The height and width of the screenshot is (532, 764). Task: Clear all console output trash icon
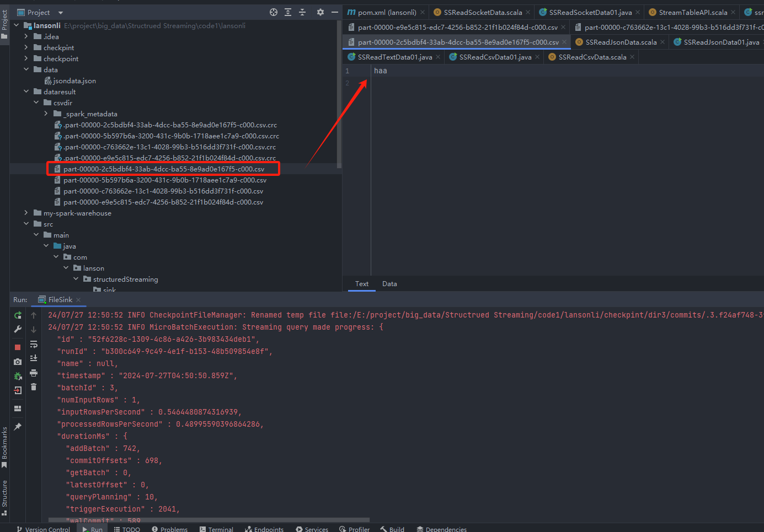point(34,387)
